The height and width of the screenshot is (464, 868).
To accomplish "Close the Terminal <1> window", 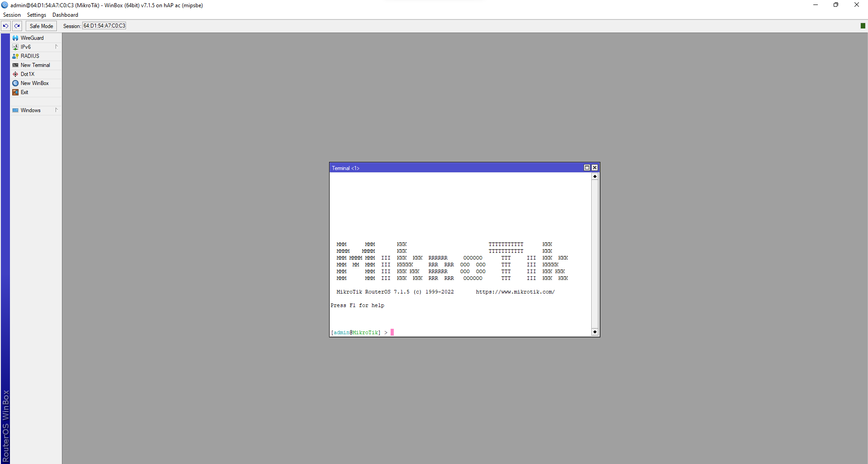I will click(x=594, y=168).
